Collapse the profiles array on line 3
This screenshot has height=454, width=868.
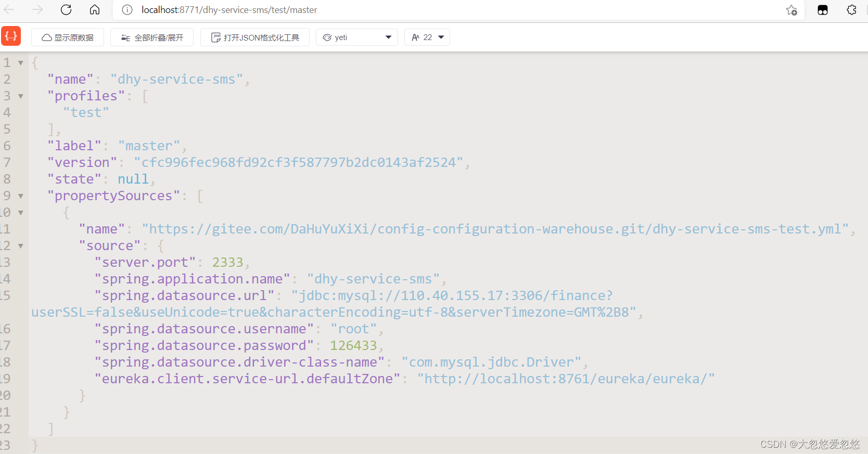click(21, 96)
